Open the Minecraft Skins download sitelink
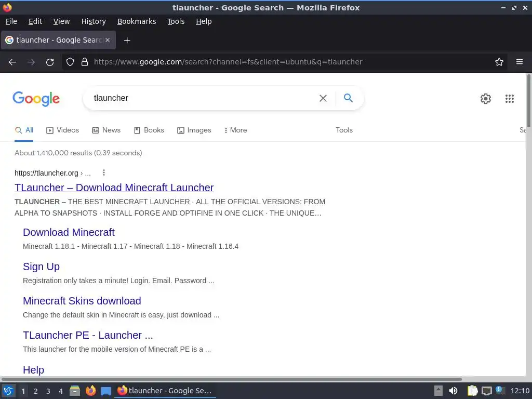The width and height of the screenshot is (532, 399). coord(82,301)
